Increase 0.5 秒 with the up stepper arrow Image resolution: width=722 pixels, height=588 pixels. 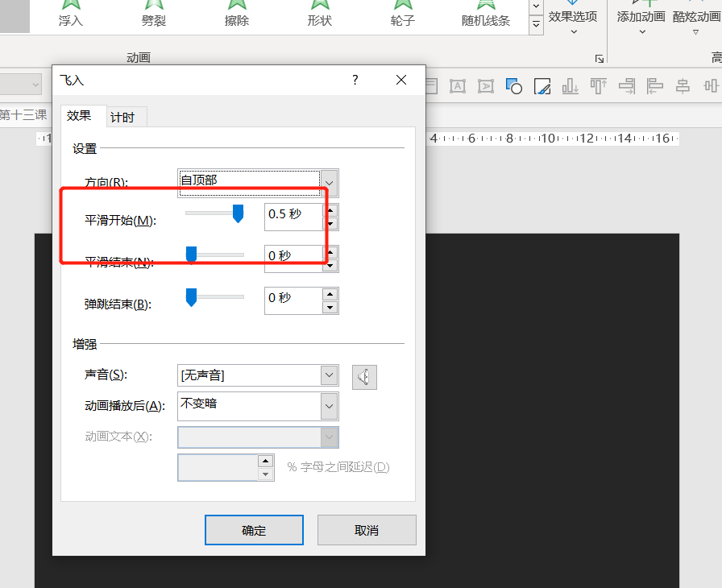[x=330, y=212]
